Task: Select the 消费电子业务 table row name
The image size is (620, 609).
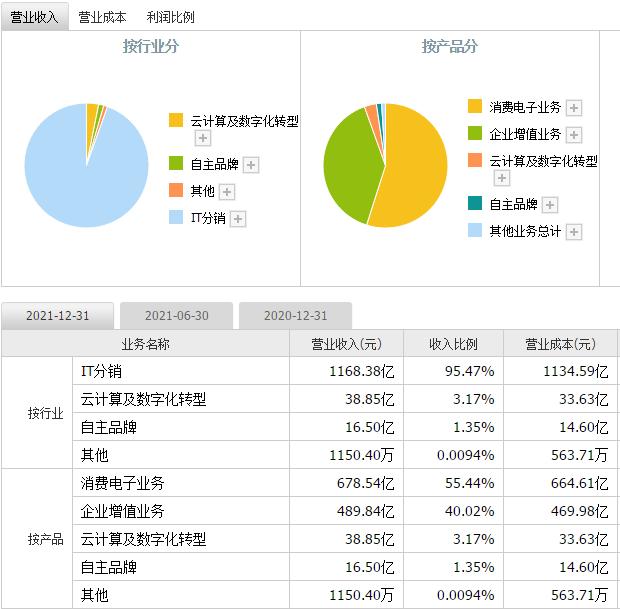Action: coord(122,483)
